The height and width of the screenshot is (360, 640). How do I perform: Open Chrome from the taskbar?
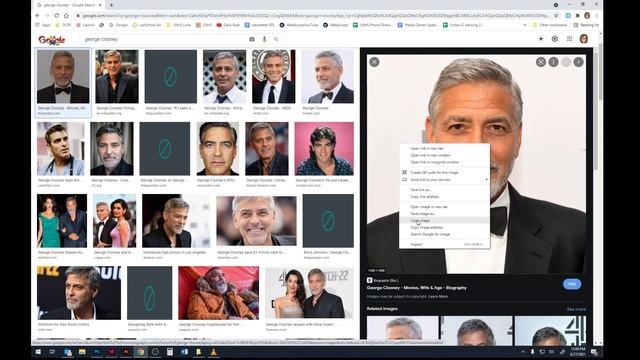pyautogui.click(x=140, y=351)
